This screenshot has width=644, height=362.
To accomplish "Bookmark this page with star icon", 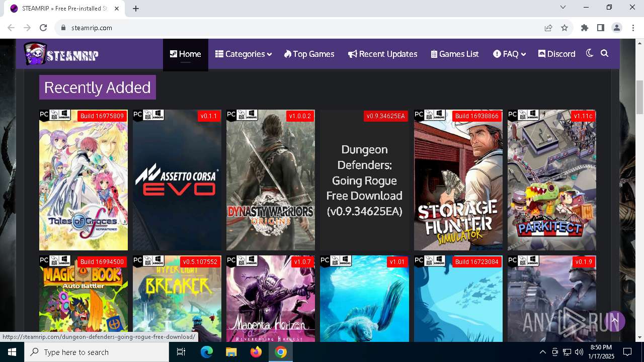I will pyautogui.click(x=565, y=28).
